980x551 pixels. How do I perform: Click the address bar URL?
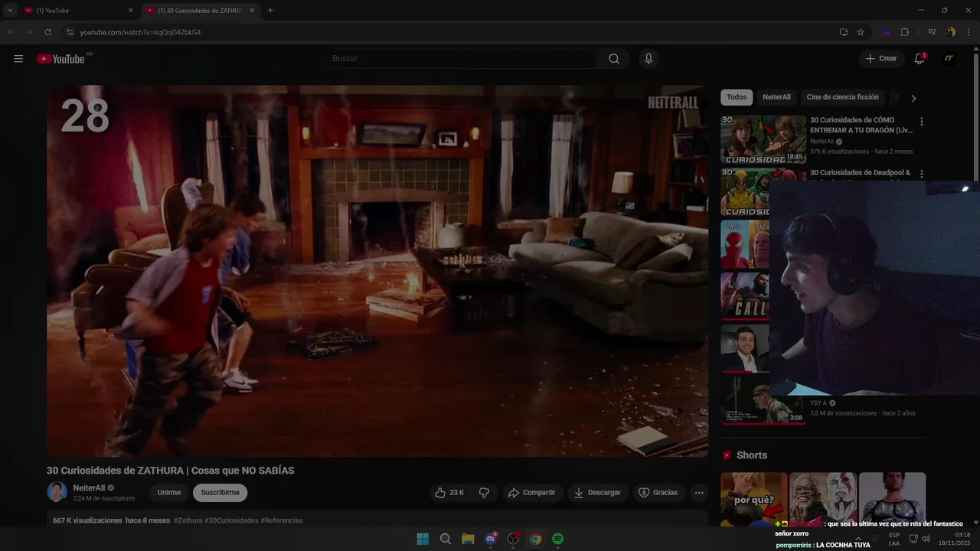pyautogui.click(x=140, y=32)
